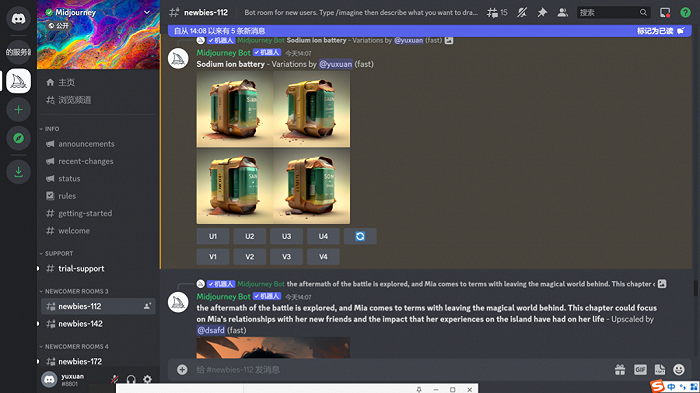Click Midjourney Bot name in battery message
Viewport: 700px width, 393px height.
pyautogui.click(x=223, y=53)
